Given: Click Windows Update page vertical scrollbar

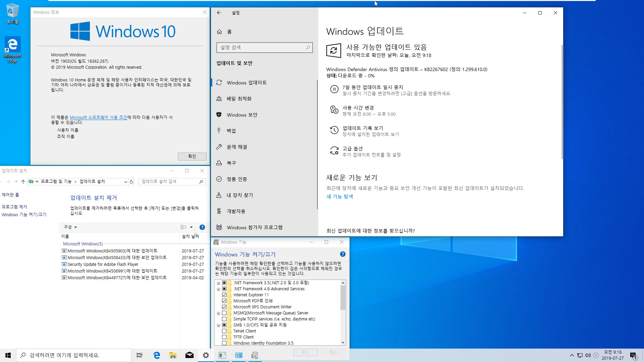Looking at the screenshot, I should [x=562, y=102].
